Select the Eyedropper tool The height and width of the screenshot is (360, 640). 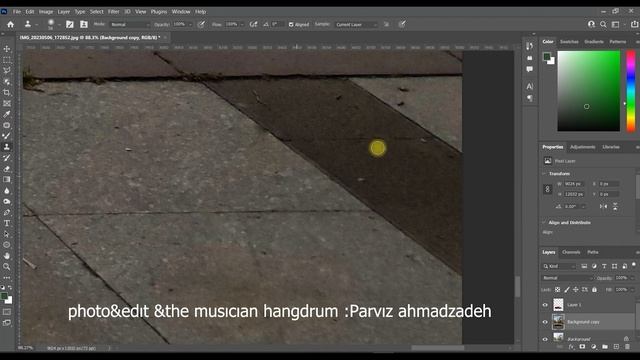7,114
